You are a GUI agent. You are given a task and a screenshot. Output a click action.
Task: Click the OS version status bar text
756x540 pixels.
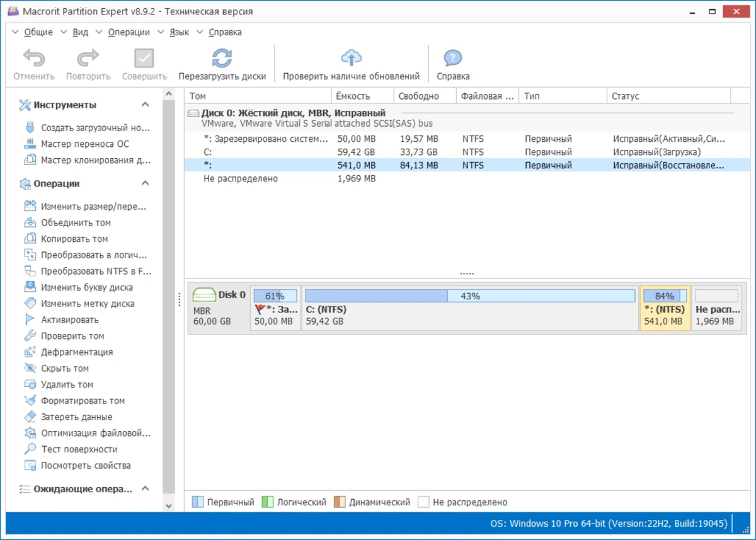pyautogui.click(x=609, y=524)
